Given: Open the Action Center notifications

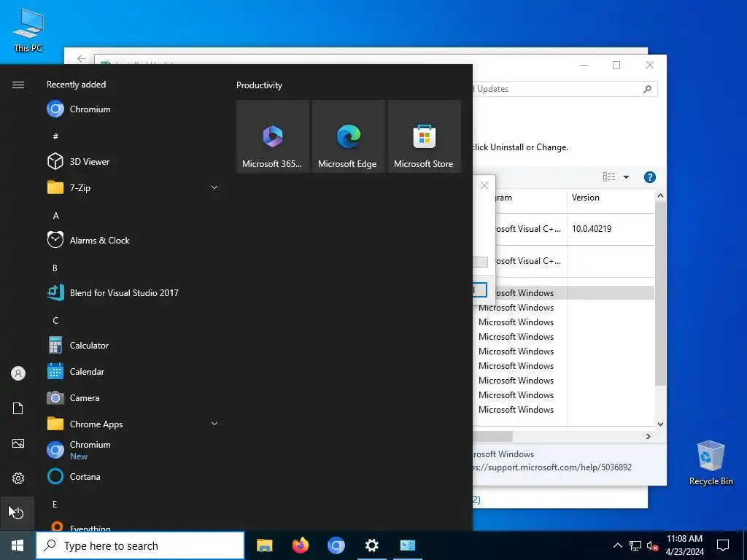Looking at the screenshot, I should point(723,545).
